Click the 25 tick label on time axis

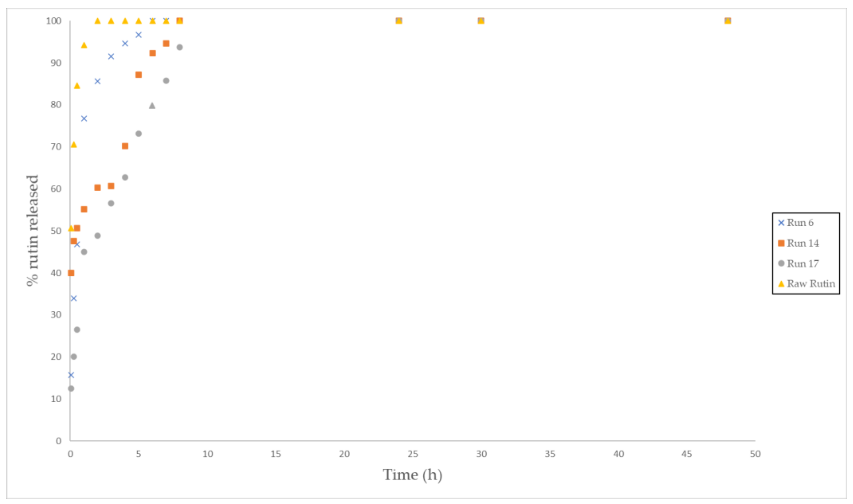click(x=413, y=454)
